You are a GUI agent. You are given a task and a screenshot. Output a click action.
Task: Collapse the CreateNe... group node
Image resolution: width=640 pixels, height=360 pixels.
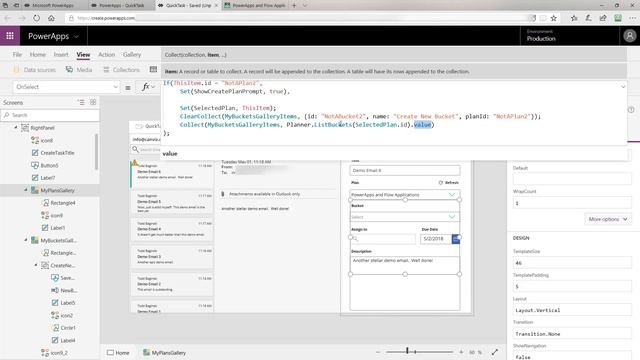tap(36, 265)
